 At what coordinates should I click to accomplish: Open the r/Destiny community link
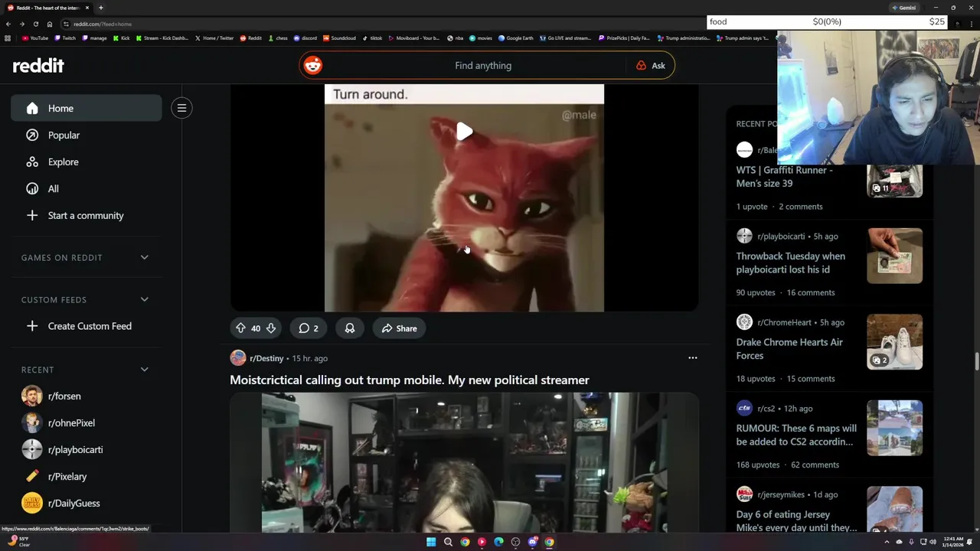tap(266, 358)
